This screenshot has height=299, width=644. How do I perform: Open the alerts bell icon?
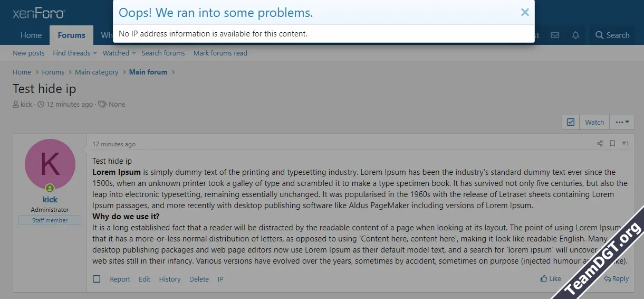[575, 35]
